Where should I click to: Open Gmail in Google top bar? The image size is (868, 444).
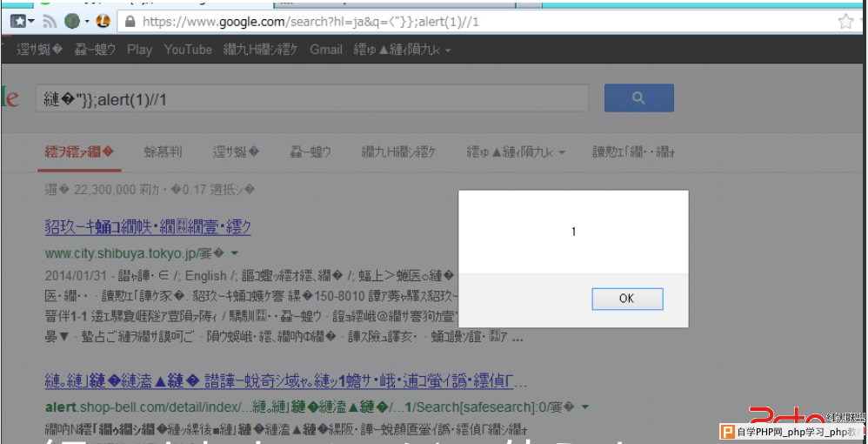point(326,50)
